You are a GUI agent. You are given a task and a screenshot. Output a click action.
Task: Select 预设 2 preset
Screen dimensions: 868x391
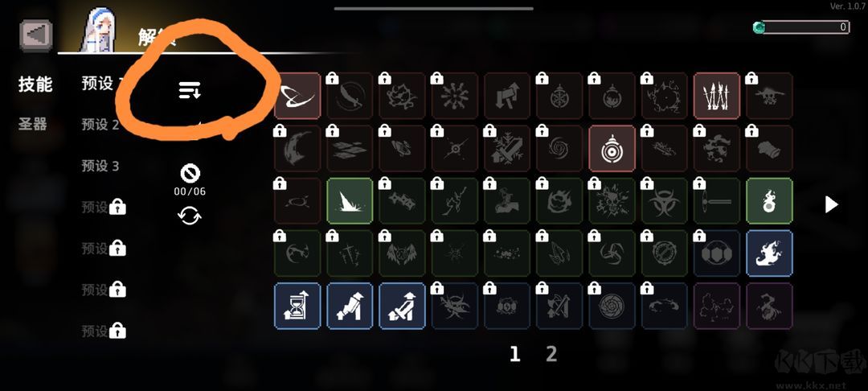pos(100,125)
